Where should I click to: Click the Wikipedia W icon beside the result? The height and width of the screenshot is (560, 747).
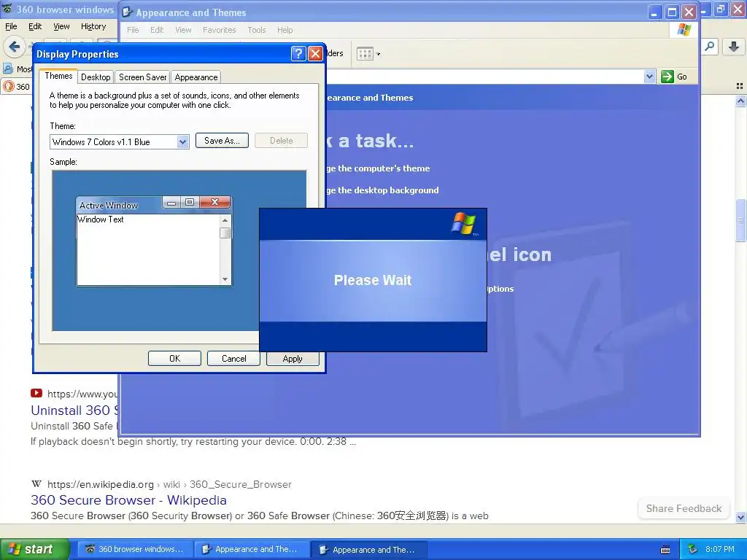click(36, 484)
